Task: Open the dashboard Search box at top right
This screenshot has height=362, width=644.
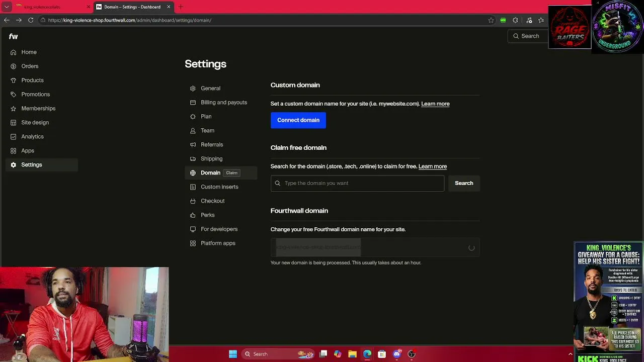Action: point(528,36)
